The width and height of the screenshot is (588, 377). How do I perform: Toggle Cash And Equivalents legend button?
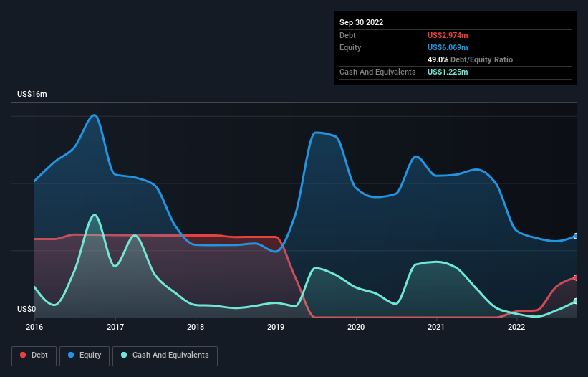tap(165, 355)
